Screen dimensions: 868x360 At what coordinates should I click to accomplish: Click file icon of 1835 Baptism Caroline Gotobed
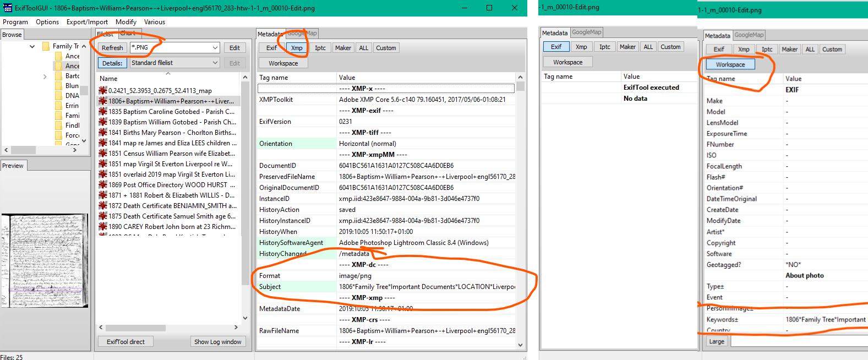[102, 112]
